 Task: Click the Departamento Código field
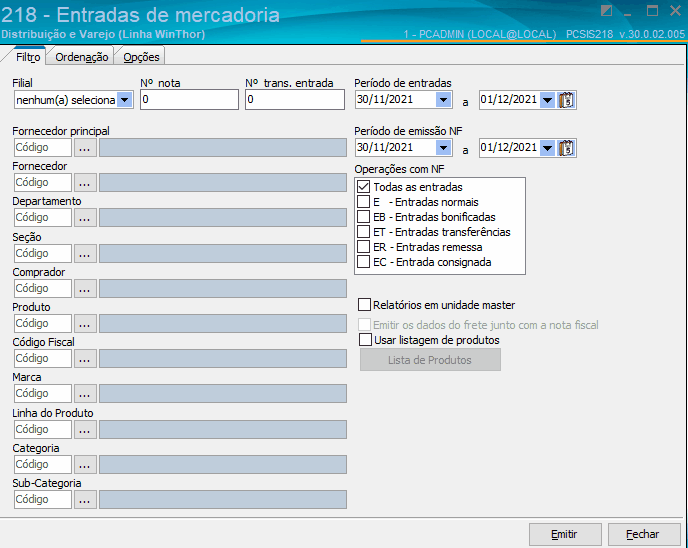tap(43, 218)
